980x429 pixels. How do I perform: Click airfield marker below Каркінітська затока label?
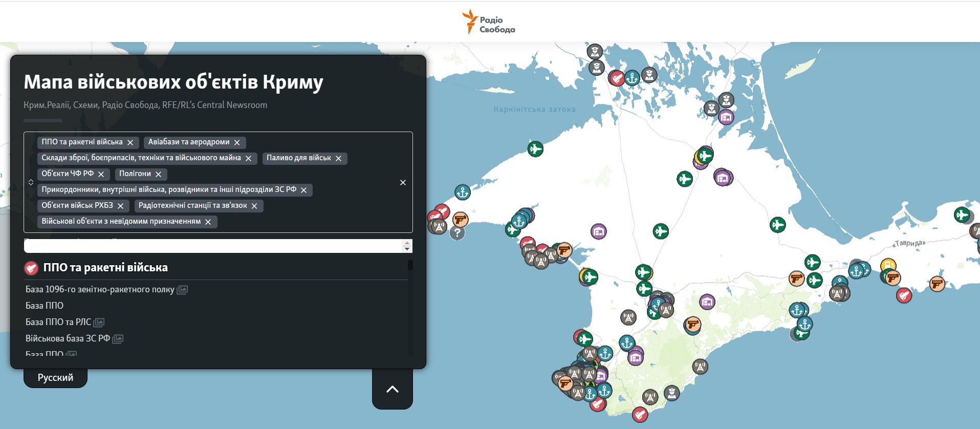[x=535, y=149]
